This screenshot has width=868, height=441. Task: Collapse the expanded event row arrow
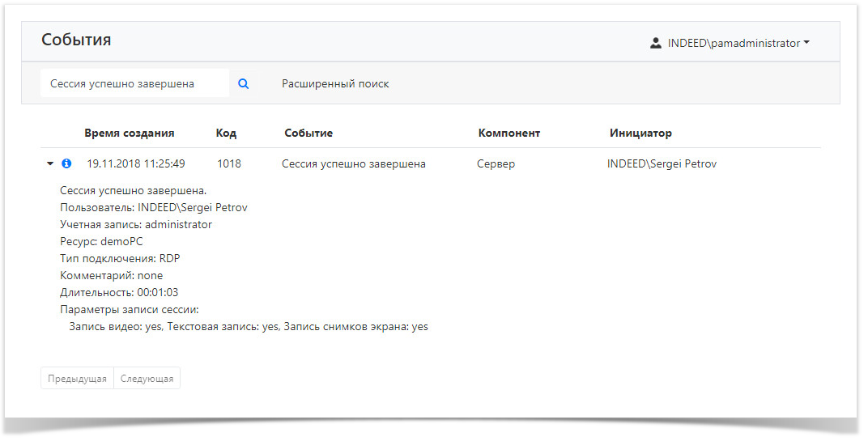[50, 163]
